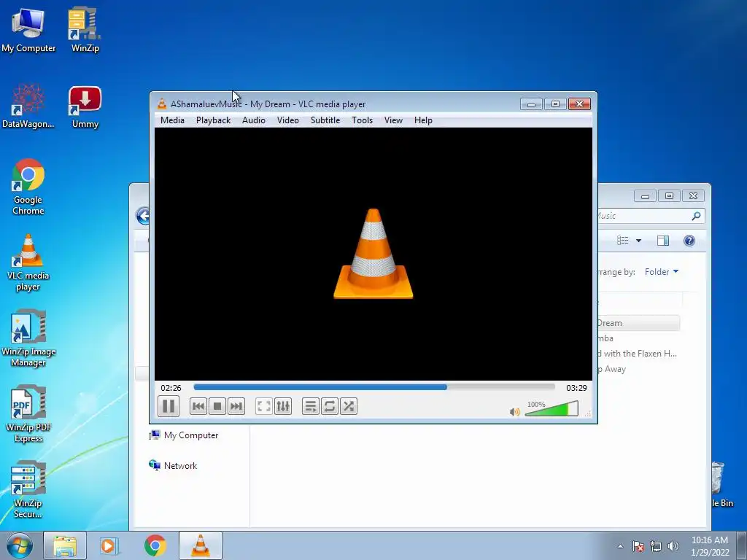Click the VLC cone icon in title bar
The height and width of the screenshot is (560, 747).
coord(162,104)
